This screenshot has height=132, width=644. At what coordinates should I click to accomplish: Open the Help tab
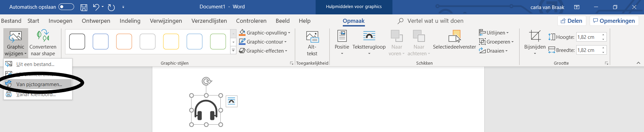(305, 21)
